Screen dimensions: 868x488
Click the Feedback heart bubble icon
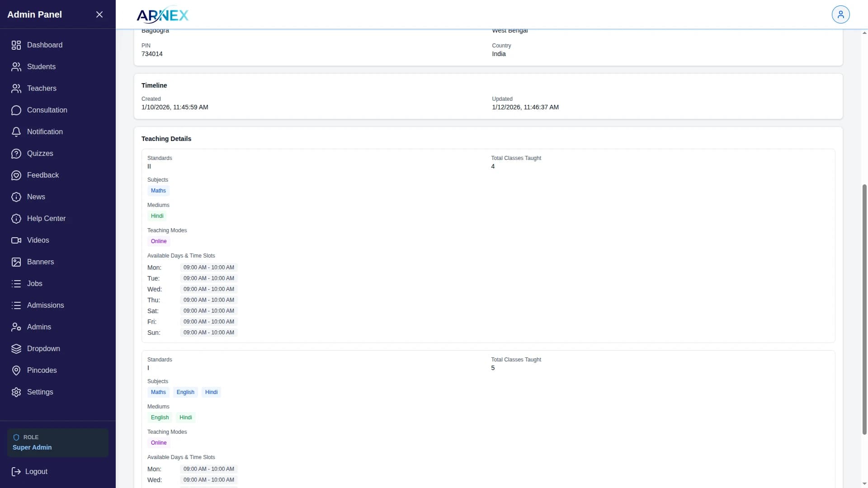[16, 175]
